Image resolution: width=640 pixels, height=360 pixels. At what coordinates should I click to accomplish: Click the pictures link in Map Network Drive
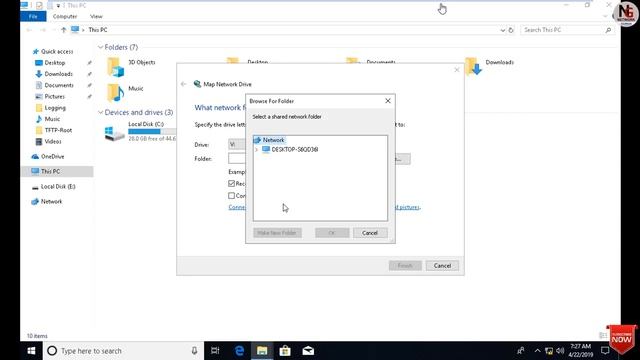click(x=407, y=207)
